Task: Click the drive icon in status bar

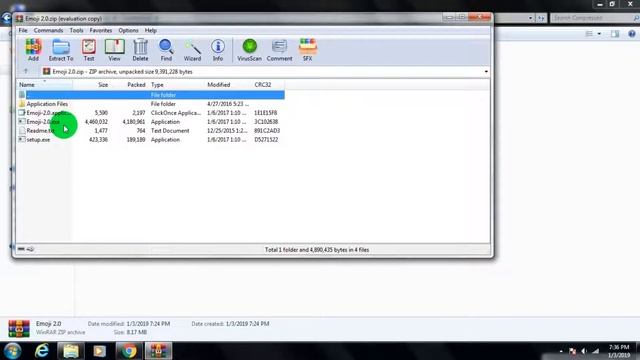Action: pyautogui.click(x=21, y=249)
